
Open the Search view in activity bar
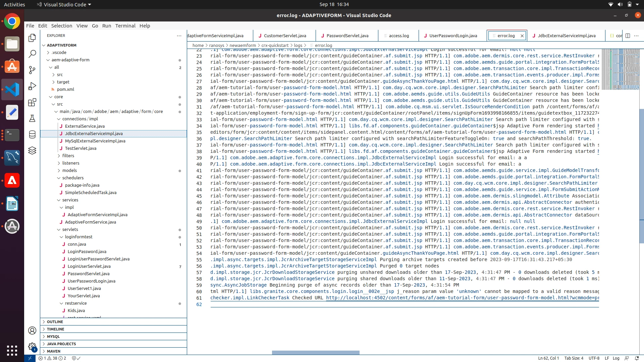32,54
